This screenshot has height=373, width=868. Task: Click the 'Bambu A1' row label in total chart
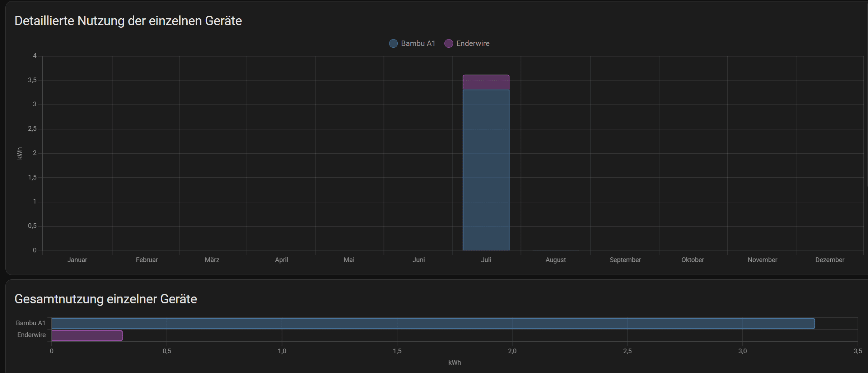pyautogui.click(x=31, y=323)
